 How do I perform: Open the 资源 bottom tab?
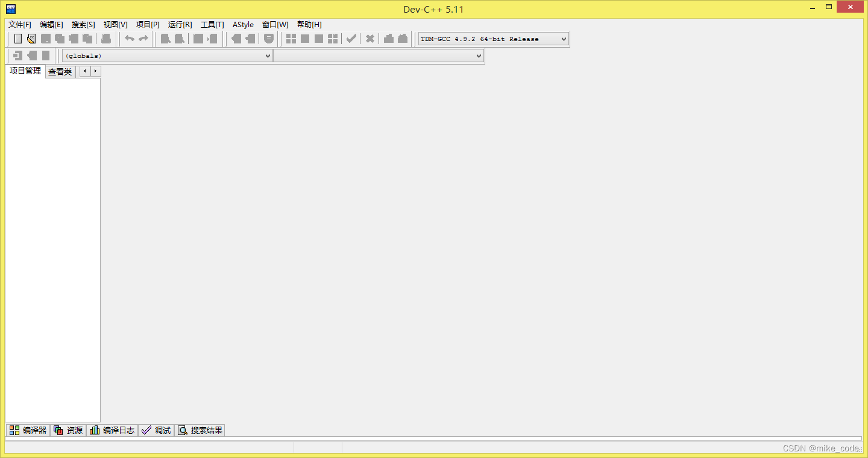tap(68, 430)
